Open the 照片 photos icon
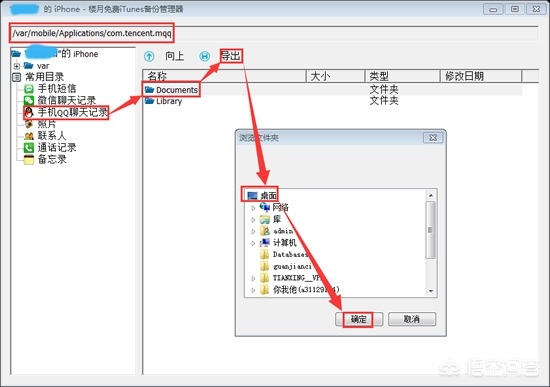 [x=29, y=124]
